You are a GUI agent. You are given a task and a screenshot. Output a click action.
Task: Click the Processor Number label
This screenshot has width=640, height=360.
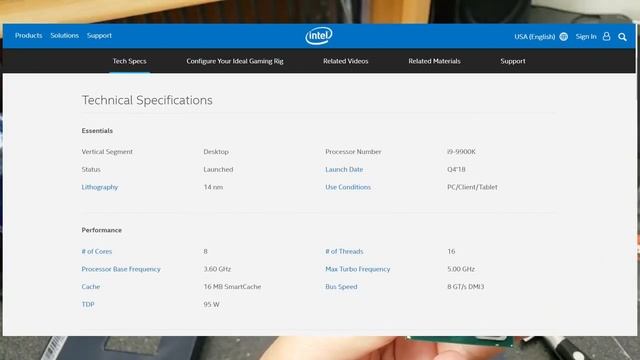point(353,151)
